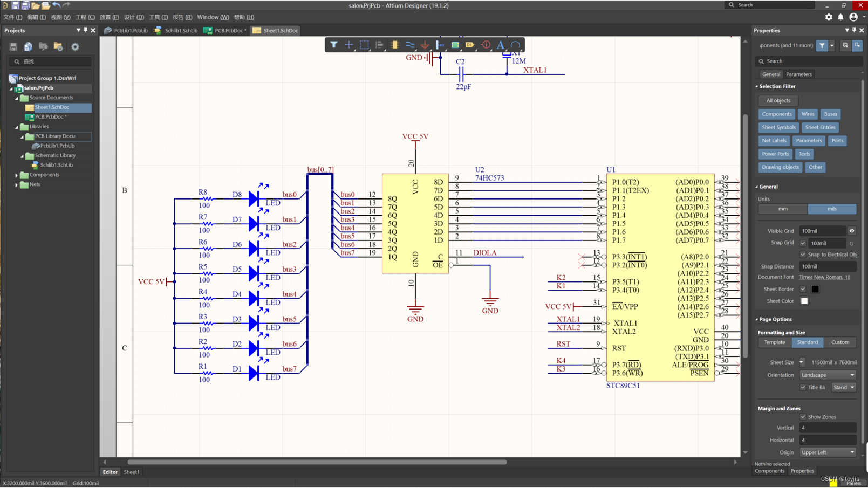This screenshot has width=868, height=488.
Task: Click the save icon in the title bar
Action: click(x=15, y=5)
